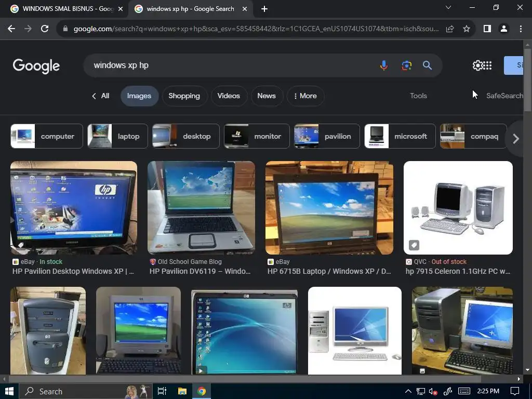Image resolution: width=532 pixels, height=399 pixels.
Task: Select the Images filter tab
Action: coord(139,96)
